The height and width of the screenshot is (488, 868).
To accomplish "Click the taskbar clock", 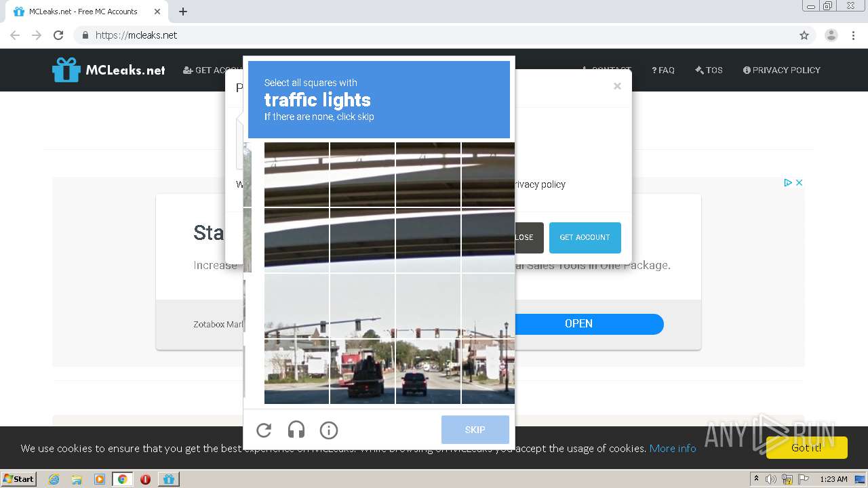I will (833, 479).
